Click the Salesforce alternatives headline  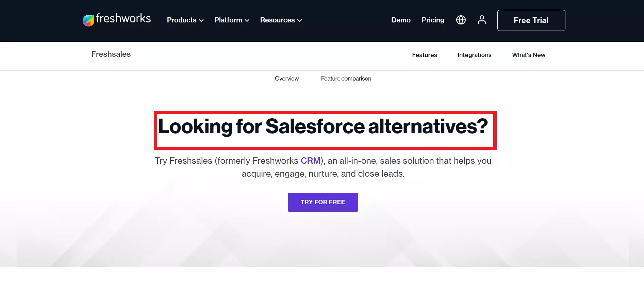pyautogui.click(x=323, y=126)
